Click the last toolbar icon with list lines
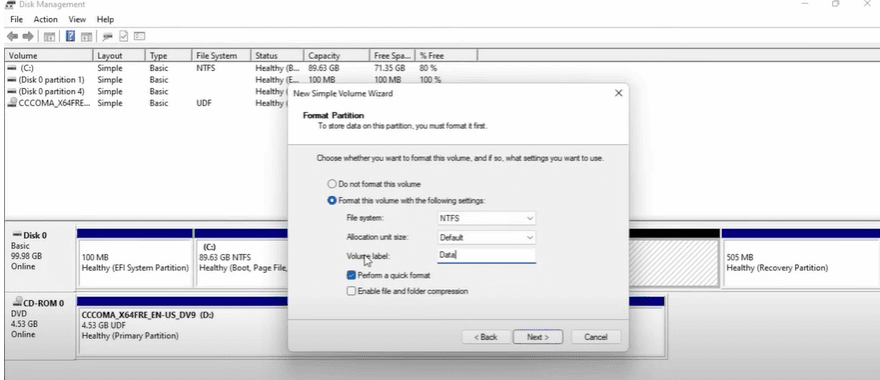This screenshot has width=880, height=380. 139,36
